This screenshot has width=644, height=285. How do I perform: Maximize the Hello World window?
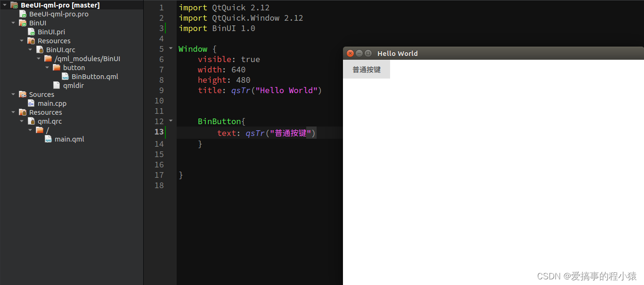[368, 54]
